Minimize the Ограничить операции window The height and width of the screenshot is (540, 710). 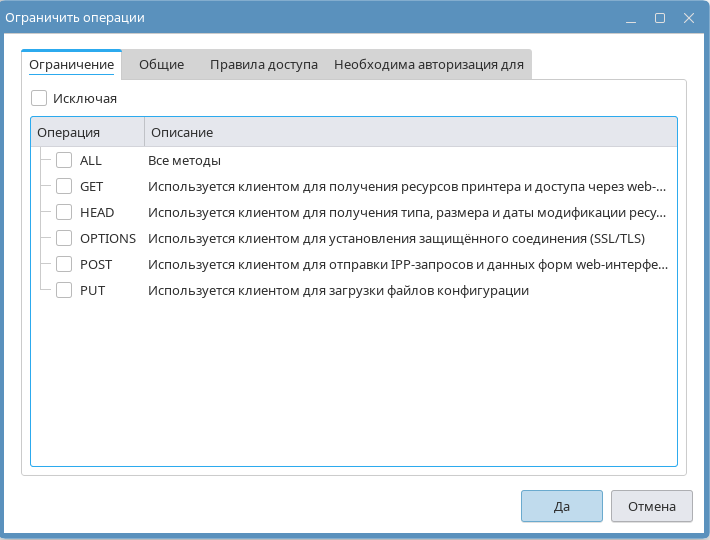click(x=632, y=18)
